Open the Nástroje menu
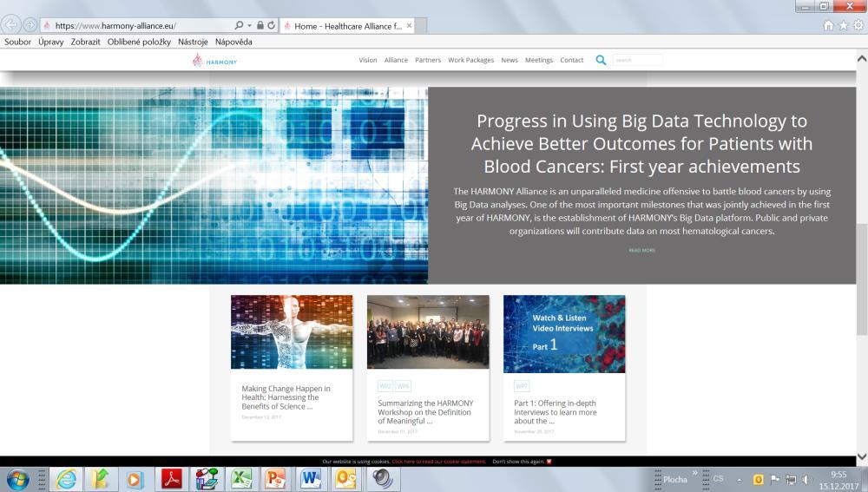The height and width of the screenshot is (492, 868). point(193,42)
